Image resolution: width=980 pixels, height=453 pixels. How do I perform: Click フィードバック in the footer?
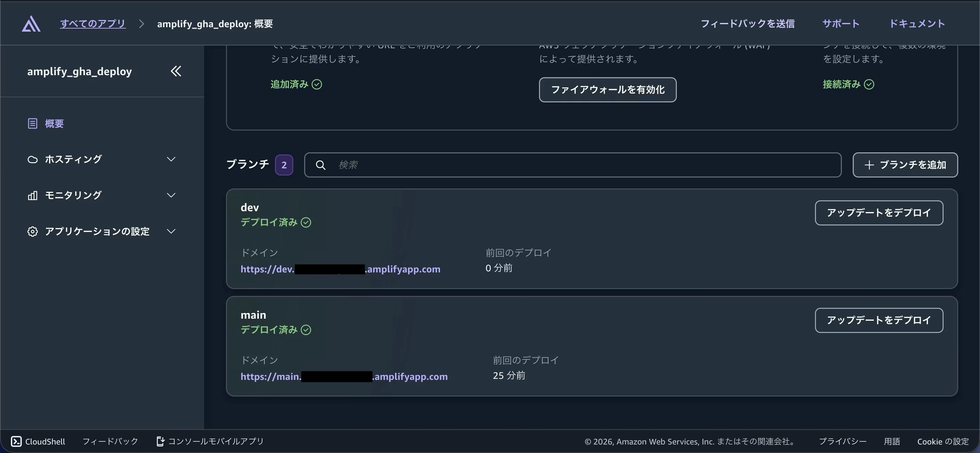(x=110, y=441)
